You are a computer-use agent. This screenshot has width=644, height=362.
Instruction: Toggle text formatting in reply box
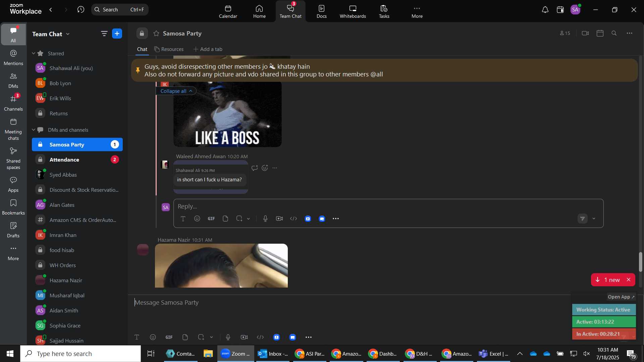point(183,219)
